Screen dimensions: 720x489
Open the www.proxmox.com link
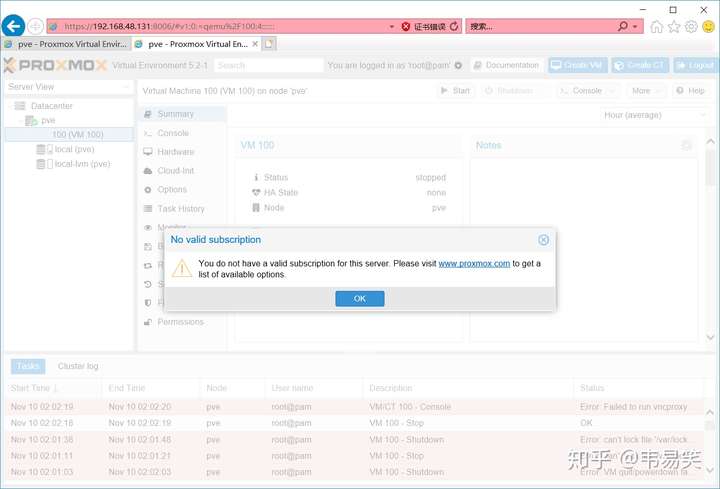(x=474, y=264)
